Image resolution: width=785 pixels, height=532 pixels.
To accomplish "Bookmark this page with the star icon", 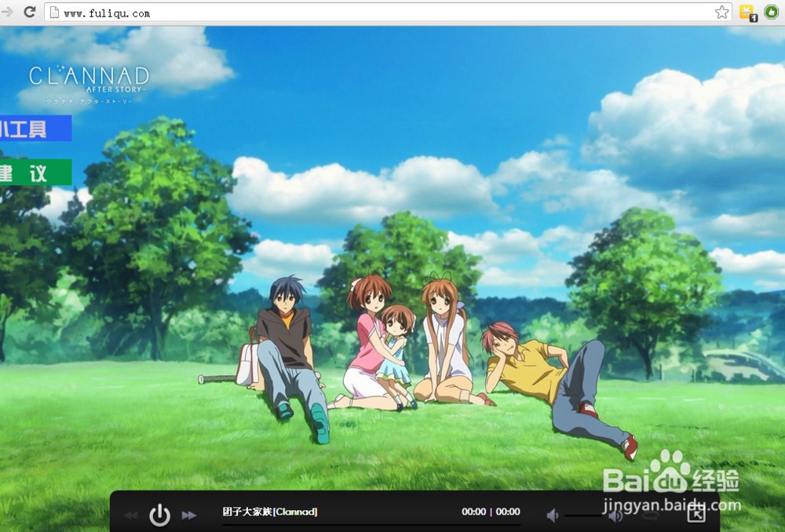I will click(721, 13).
